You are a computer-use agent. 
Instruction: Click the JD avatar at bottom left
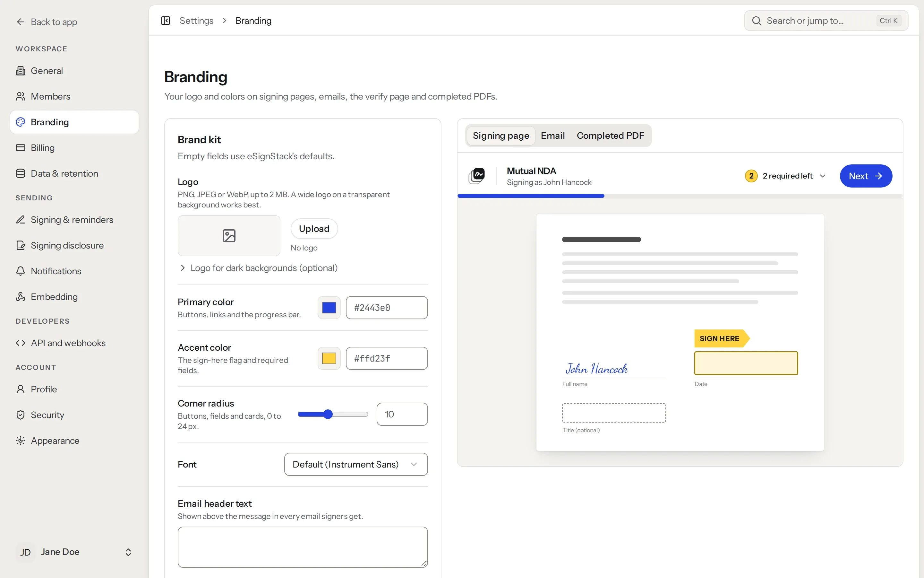point(26,552)
